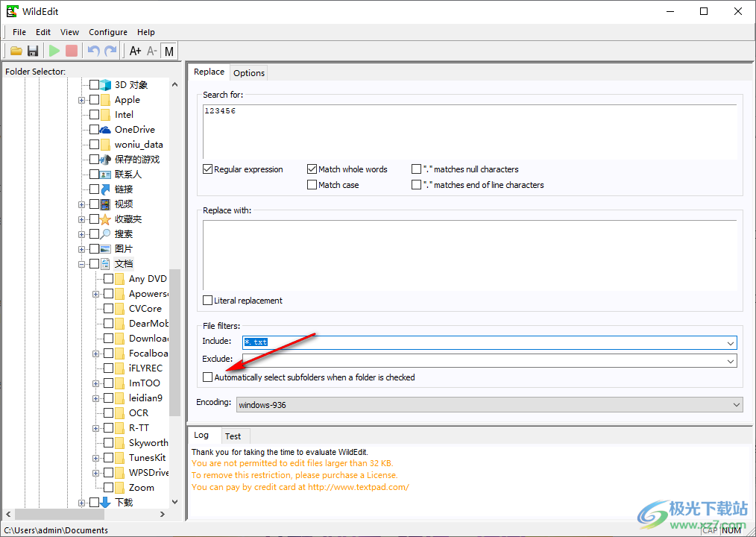This screenshot has height=537, width=756.
Task: Decrease font size with A- icon
Action: click(152, 51)
